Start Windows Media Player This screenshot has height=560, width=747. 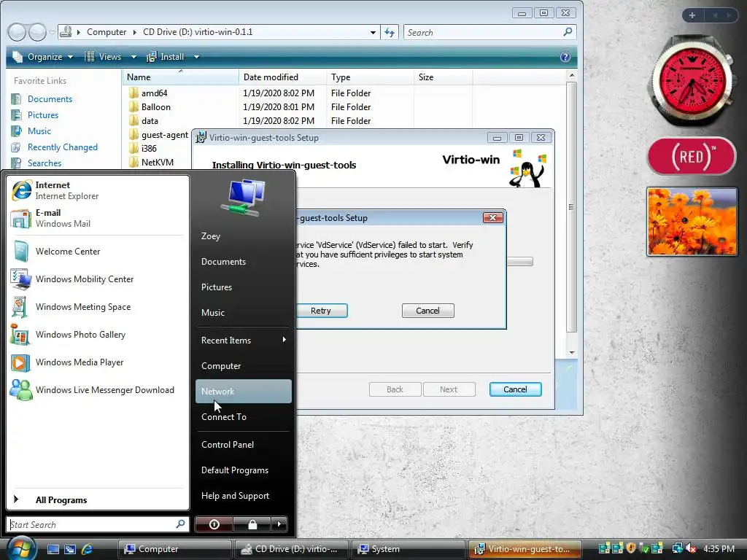coord(98,362)
